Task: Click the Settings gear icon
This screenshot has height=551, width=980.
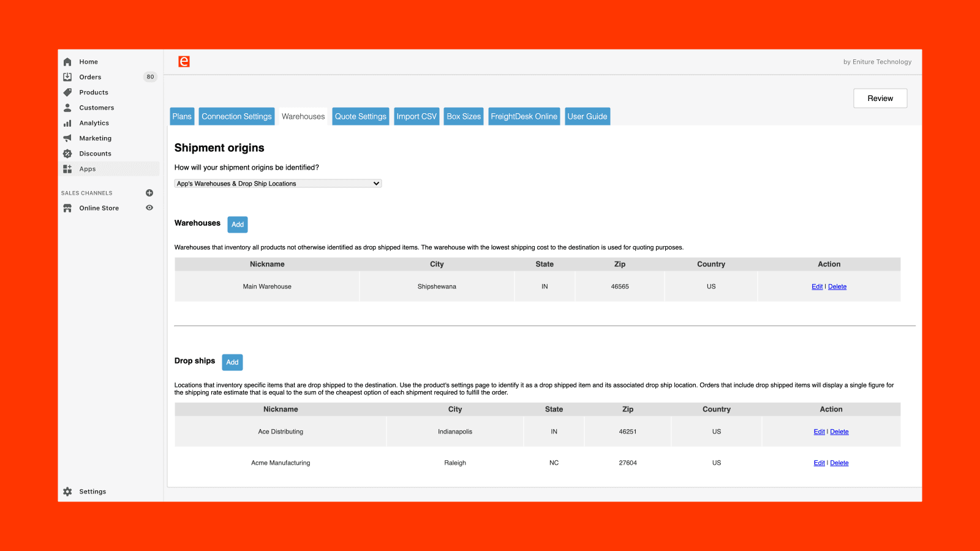Action: click(67, 492)
